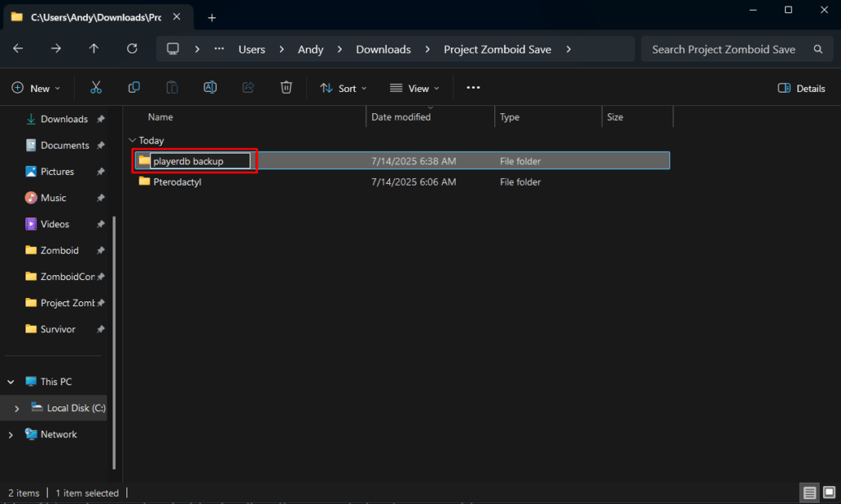The image size is (841, 504).
Task: Expand chevron after Project Zomboid Save breadcrumb
Action: (568, 49)
